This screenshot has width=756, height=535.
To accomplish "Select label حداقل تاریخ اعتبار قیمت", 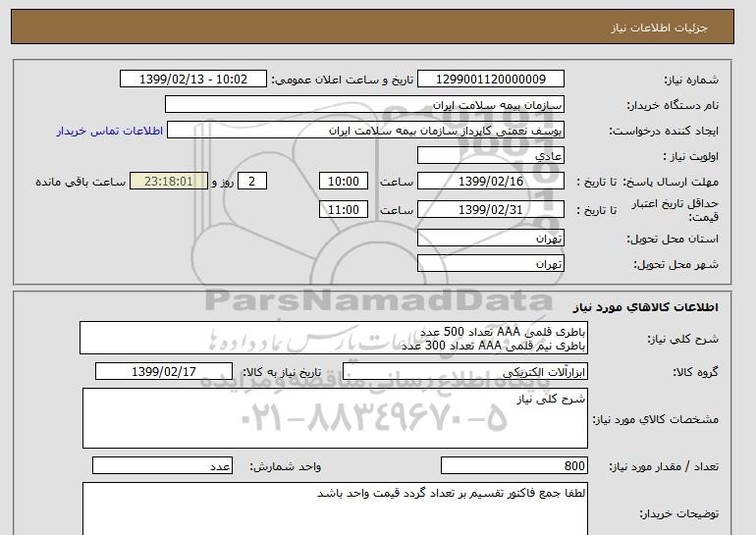I will [675, 210].
